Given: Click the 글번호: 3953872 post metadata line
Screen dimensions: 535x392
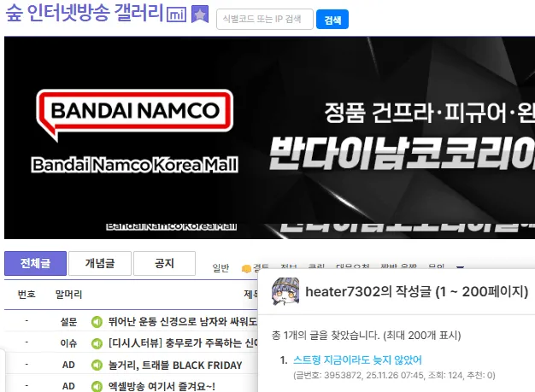Looking at the screenshot, I should pyautogui.click(x=394, y=375).
